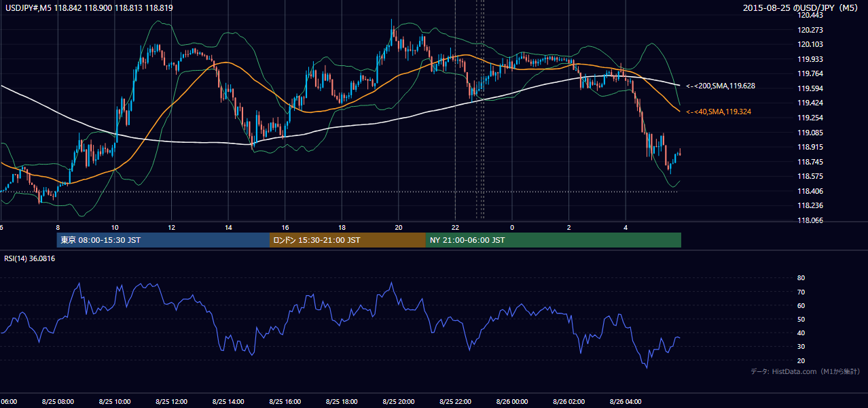
Task: Click the 8/25 16:00 date axis label
Action: pyautogui.click(x=285, y=401)
